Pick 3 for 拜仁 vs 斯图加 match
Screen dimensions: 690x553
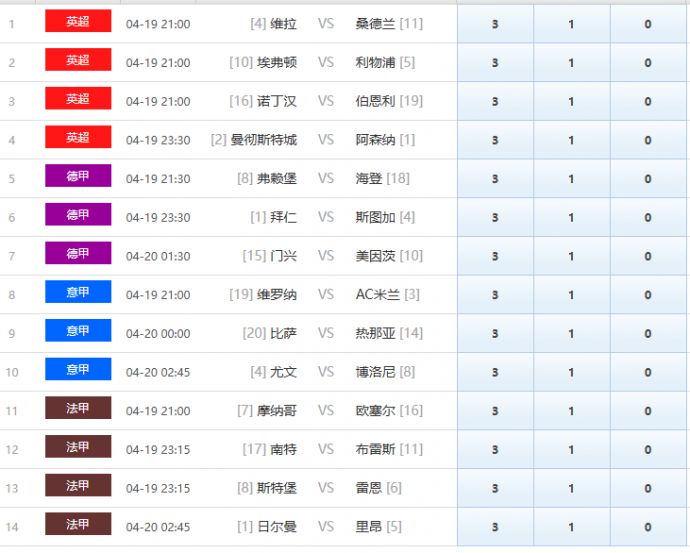click(x=495, y=218)
